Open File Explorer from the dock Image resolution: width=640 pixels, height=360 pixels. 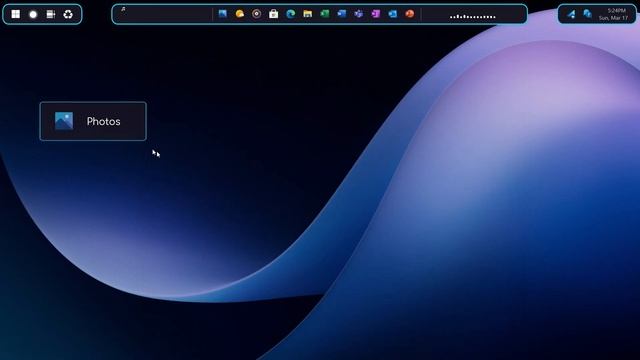point(308,14)
